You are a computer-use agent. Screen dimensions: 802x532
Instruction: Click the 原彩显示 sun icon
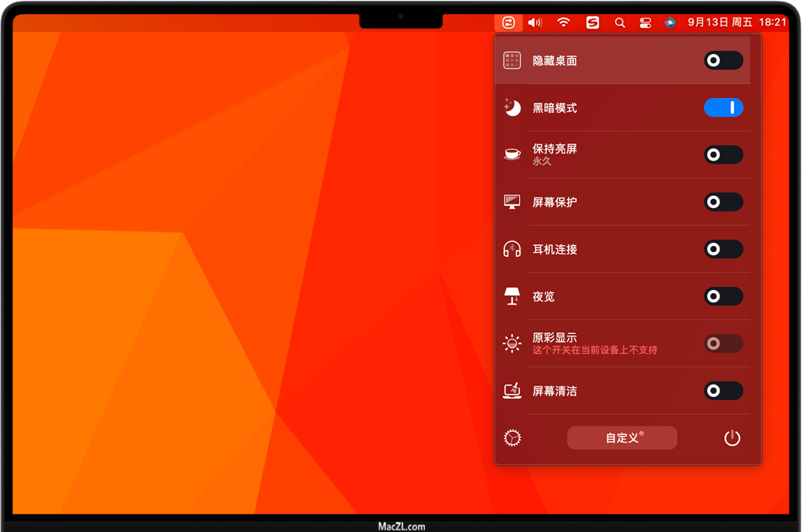pos(512,343)
